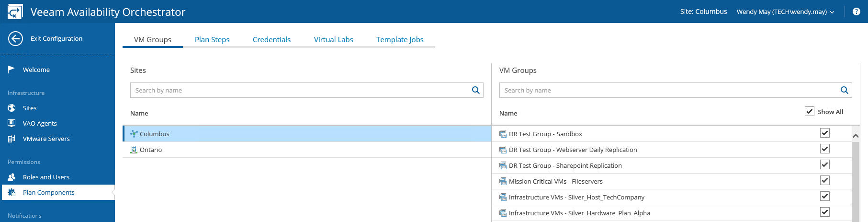This screenshot has height=222, width=868.
Task: Select DR Test Group - Sandbox row
Action: click(672, 134)
